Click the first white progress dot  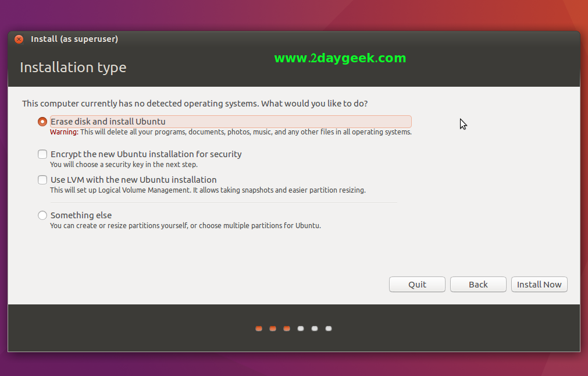pyautogui.click(x=301, y=329)
